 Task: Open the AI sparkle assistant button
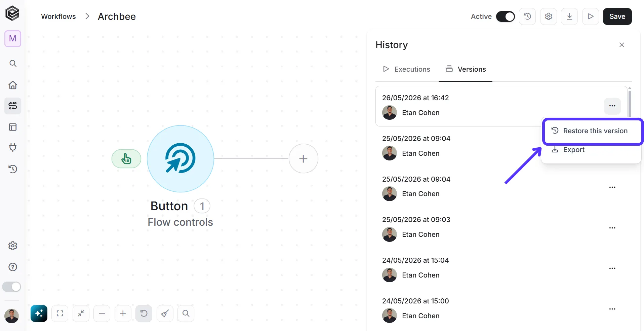pyautogui.click(x=39, y=314)
